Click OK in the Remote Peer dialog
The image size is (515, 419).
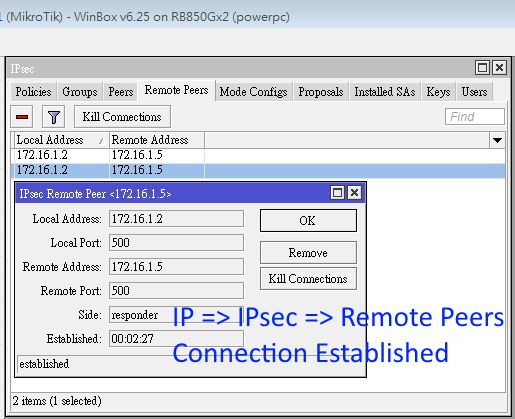coord(308,220)
